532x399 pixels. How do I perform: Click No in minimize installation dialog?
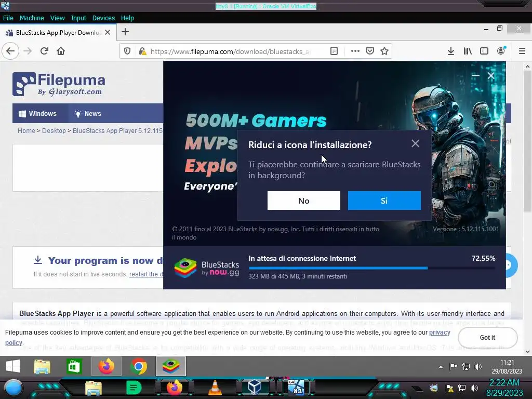(x=303, y=201)
